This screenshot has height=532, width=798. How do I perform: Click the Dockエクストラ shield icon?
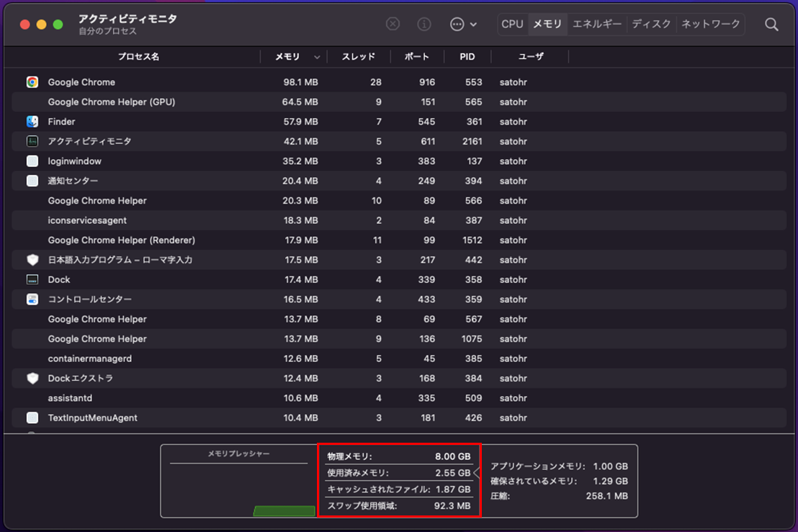click(32, 379)
